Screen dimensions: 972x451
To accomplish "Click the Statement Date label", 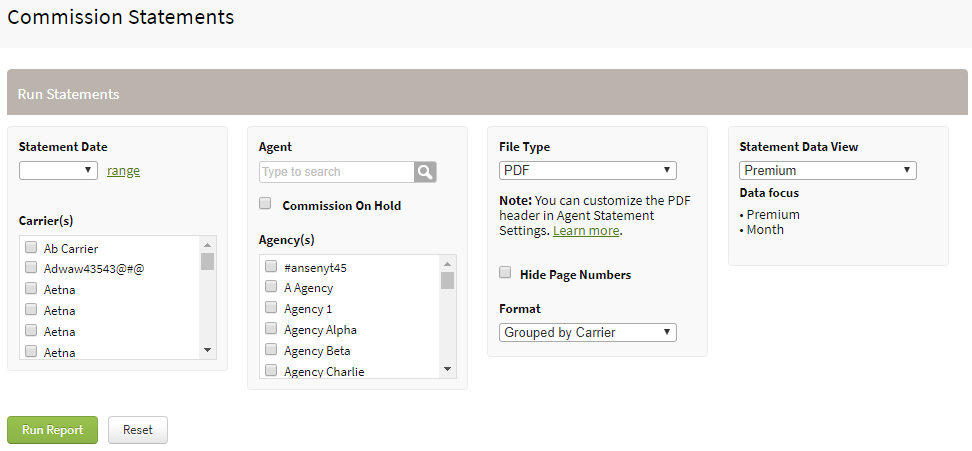I will (63, 147).
